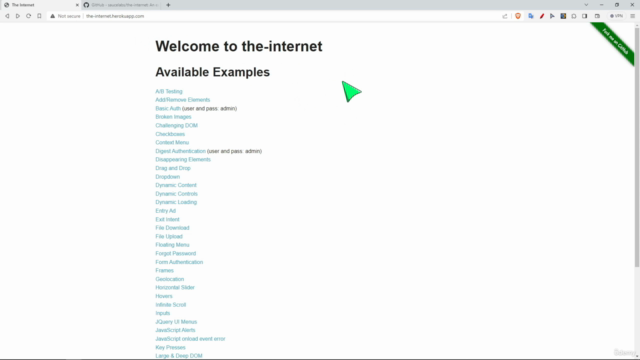Open the Forgot Password link
The image size is (640, 360).
click(176, 253)
